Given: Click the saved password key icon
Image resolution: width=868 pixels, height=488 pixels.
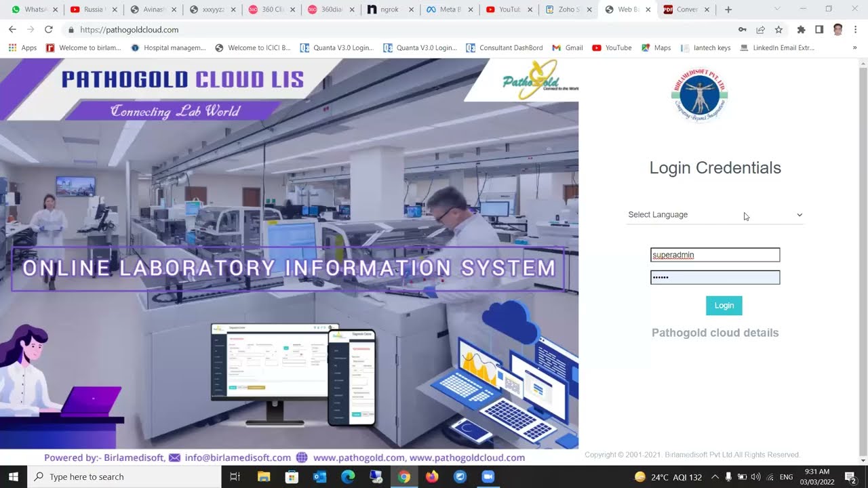Looking at the screenshot, I should pos(743,30).
